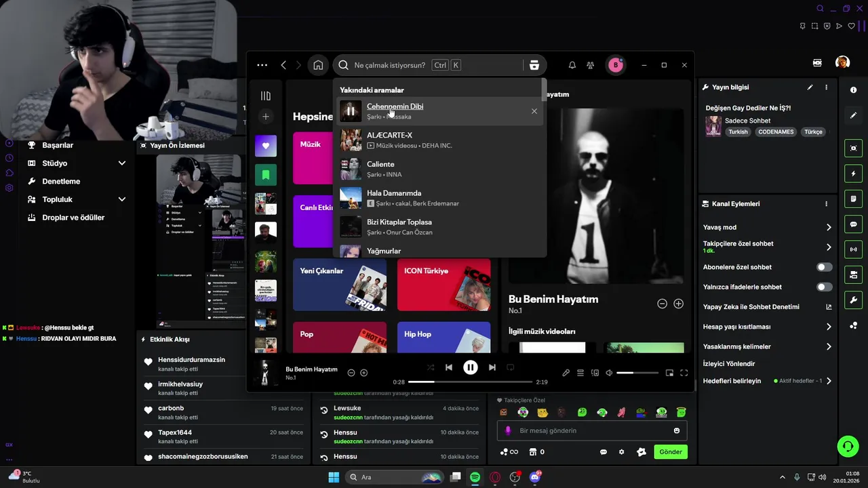The height and width of the screenshot is (488, 868).
Task: Open the Spotify three-dot menu
Action: [262, 65]
